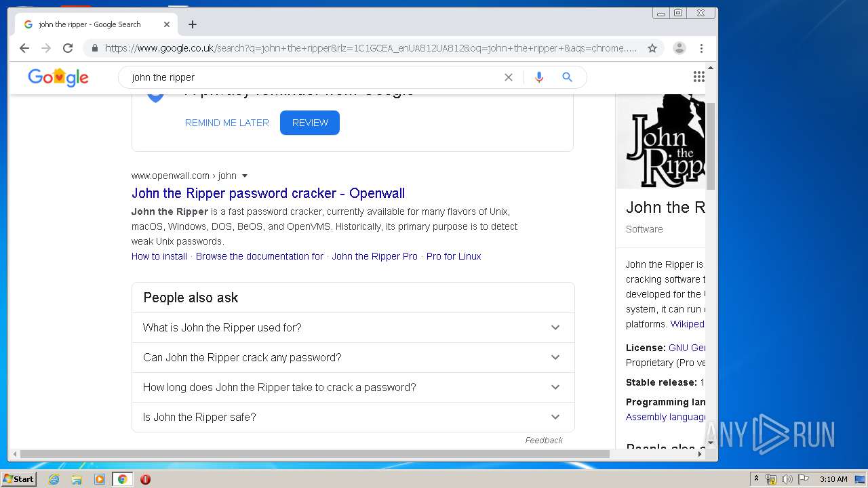The height and width of the screenshot is (488, 868).
Task: Select the john the ripper browser tab
Action: [x=96, y=24]
